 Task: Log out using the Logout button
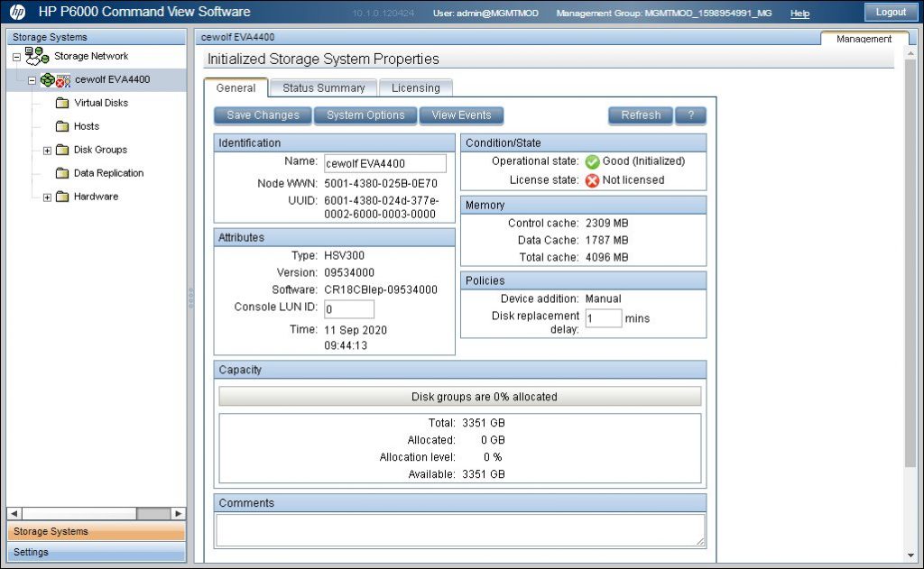point(891,12)
